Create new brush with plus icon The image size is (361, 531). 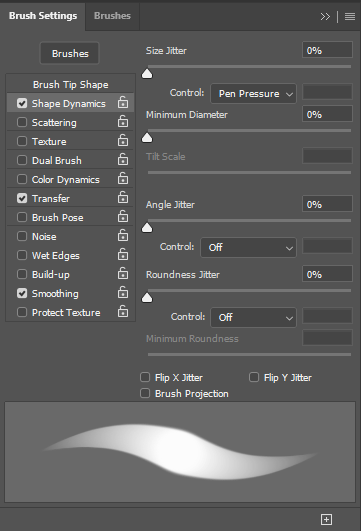(326, 519)
